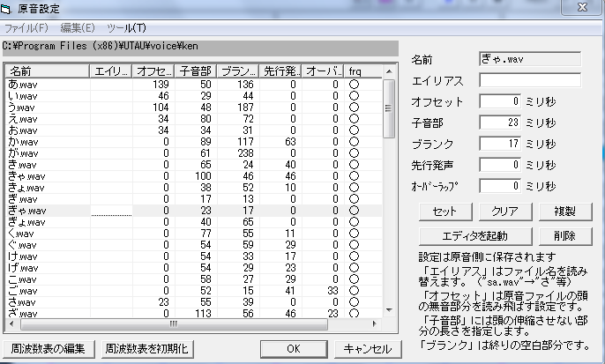Image resolution: width=605 pixels, height=364 pixels.
Task: Click 周波数表の編集 button
Action: [49, 349]
